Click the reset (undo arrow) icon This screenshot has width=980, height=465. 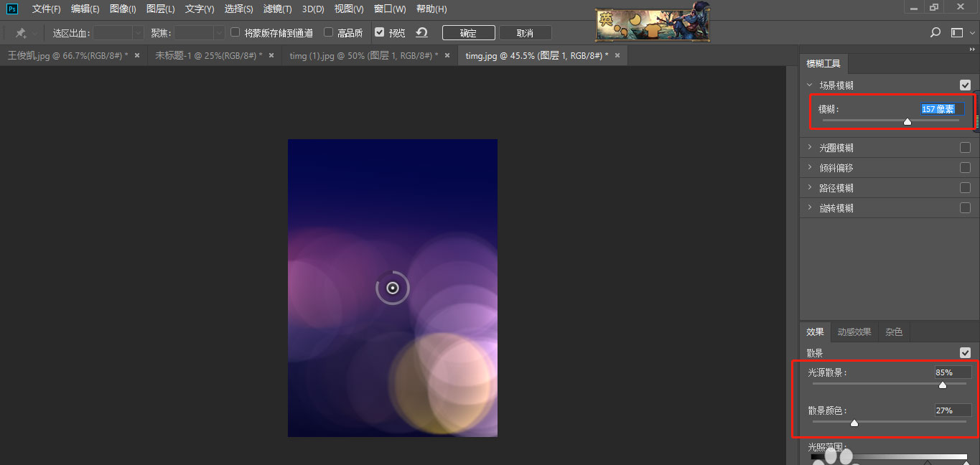pos(421,33)
